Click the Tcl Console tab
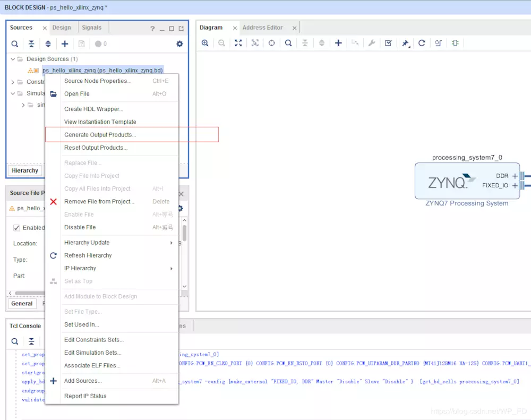Image resolution: width=531 pixels, height=420 pixels. pyautogui.click(x=25, y=326)
